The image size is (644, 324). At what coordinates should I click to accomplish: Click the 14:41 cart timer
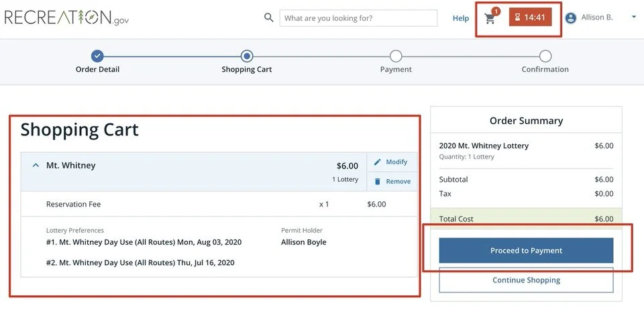(x=530, y=17)
